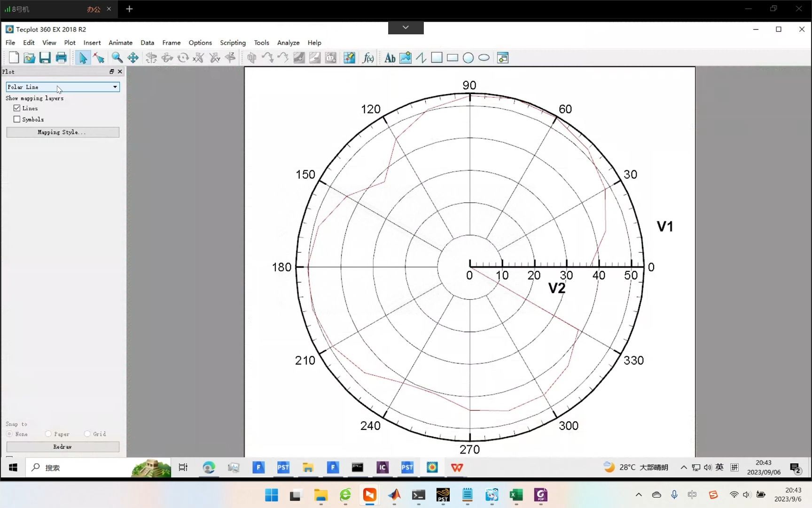The image size is (812, 508).
Task: Switch to the 办公 session tab
Action: 94,9
